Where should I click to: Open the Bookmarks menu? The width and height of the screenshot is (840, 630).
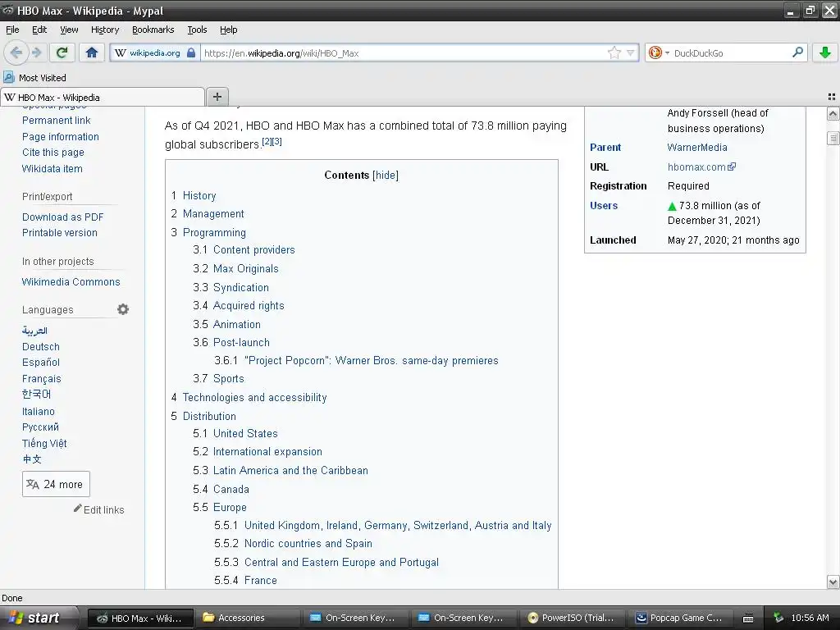[x=153, y=30]
